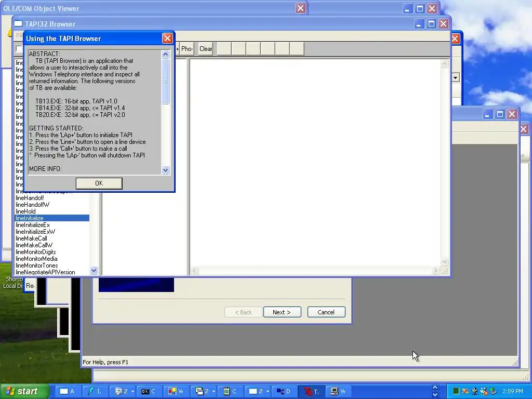Close the OLE/COM Object Viewer window

coord(300,8)
